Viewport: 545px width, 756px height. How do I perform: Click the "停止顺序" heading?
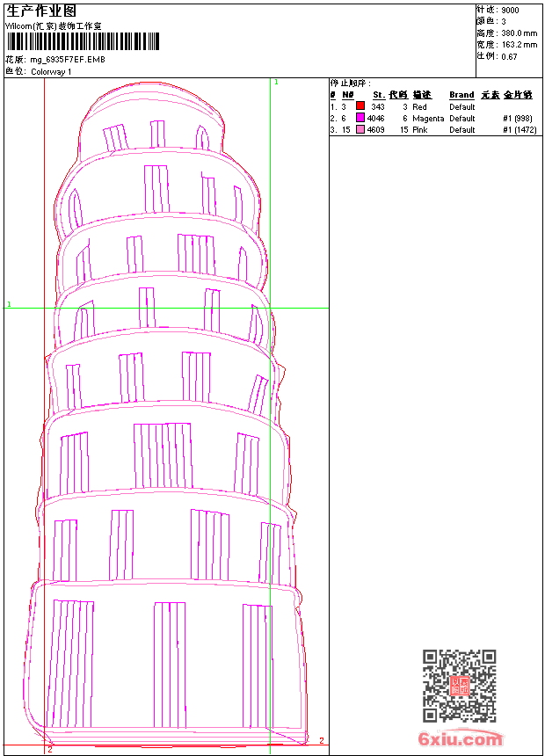pyautogui.click(x=351, y=83)
